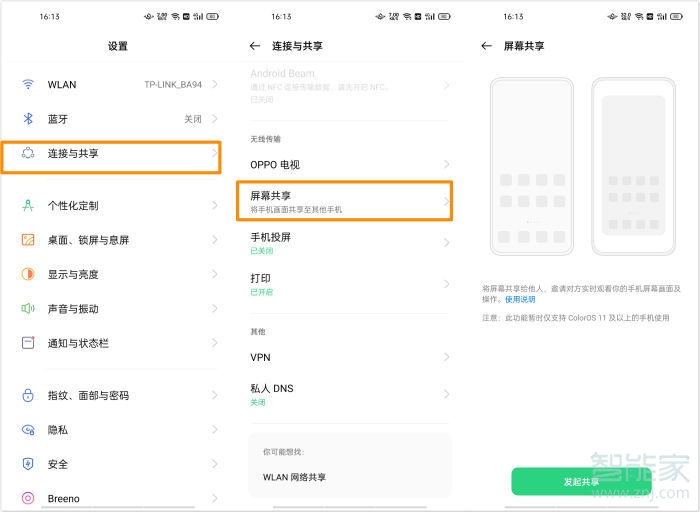The width and height of the screenshot is (700, 512).
Task: Tap the WLAN wifi icon
Action: [x=29, y=85]
